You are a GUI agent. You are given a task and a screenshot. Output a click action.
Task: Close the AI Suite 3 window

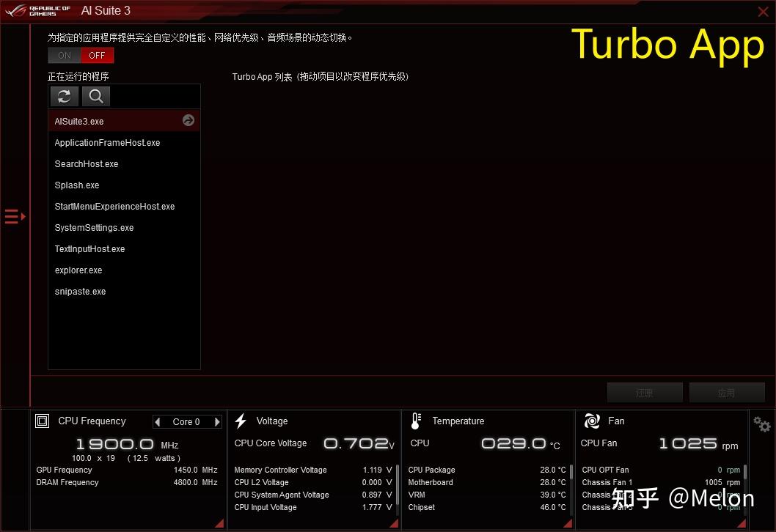pos(763,12)
